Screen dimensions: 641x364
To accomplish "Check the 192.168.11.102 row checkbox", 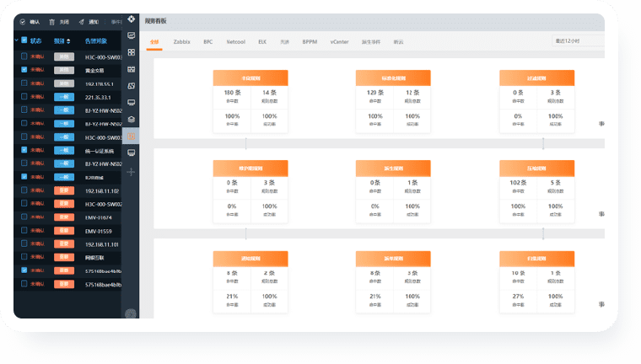I will pos(24,190).
